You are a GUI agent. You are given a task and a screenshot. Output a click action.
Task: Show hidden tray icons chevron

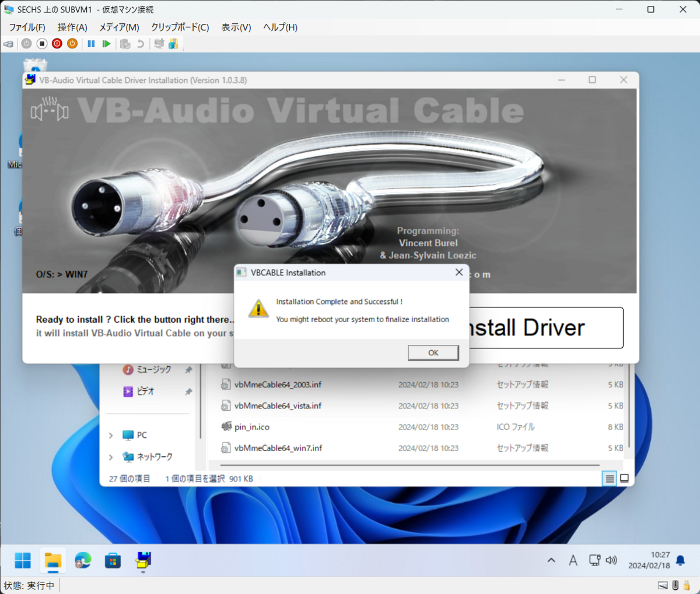551,561
